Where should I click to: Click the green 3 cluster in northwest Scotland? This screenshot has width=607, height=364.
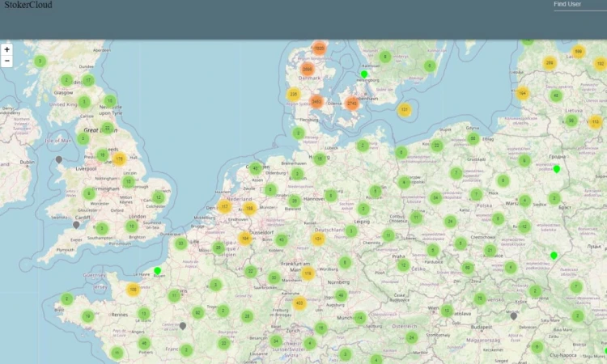click(40, 61)
